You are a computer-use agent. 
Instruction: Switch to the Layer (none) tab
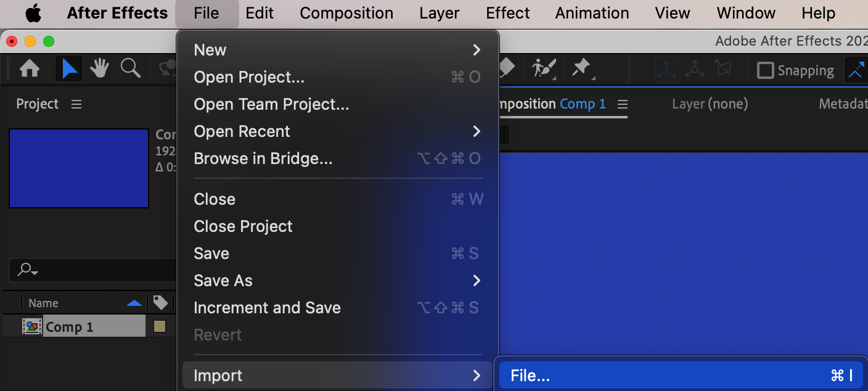[x=710, y=104]
